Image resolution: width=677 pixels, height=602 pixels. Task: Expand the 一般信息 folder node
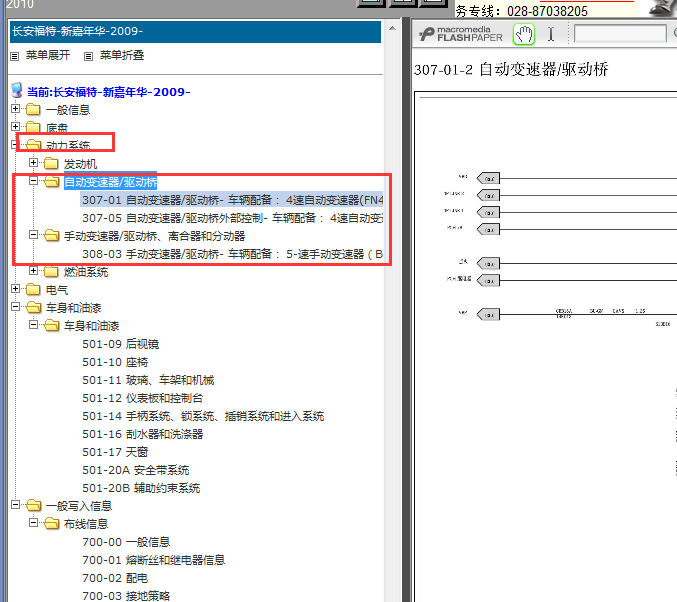tap(16, 109)
